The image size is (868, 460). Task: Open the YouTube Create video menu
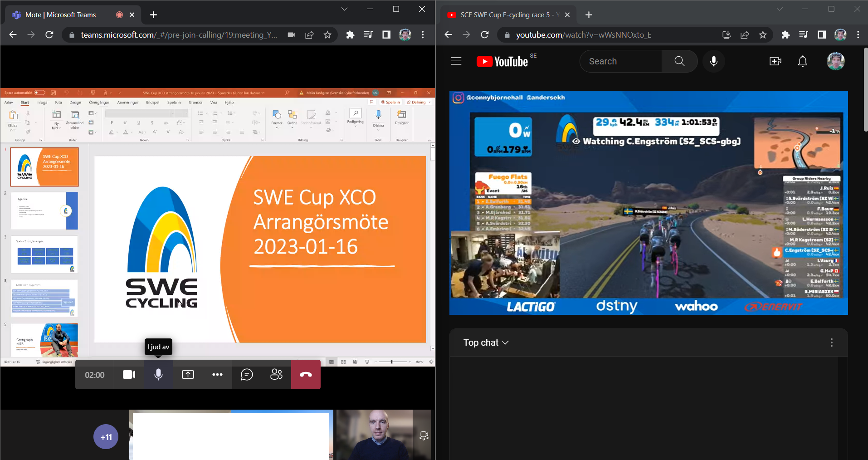pyautogui.click(x=775, y=61)
